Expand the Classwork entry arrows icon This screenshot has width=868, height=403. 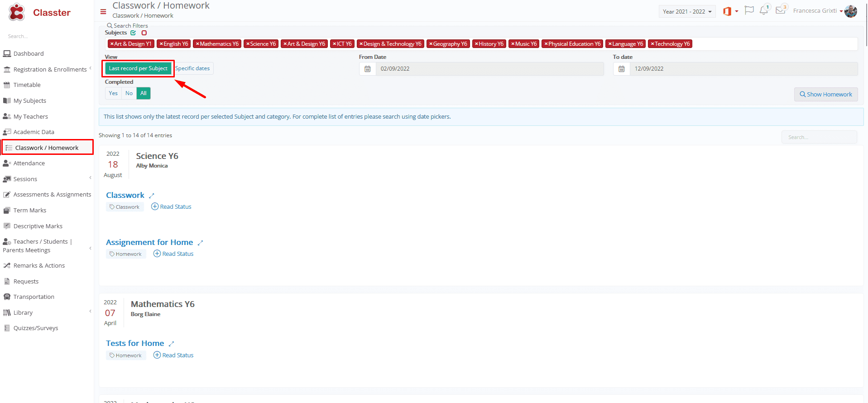(152, 196)
